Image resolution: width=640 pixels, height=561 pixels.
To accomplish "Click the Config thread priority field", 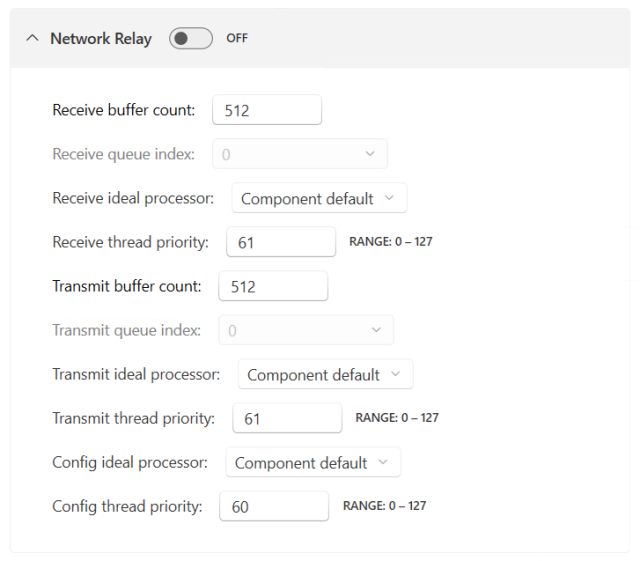I will [274, 506].
